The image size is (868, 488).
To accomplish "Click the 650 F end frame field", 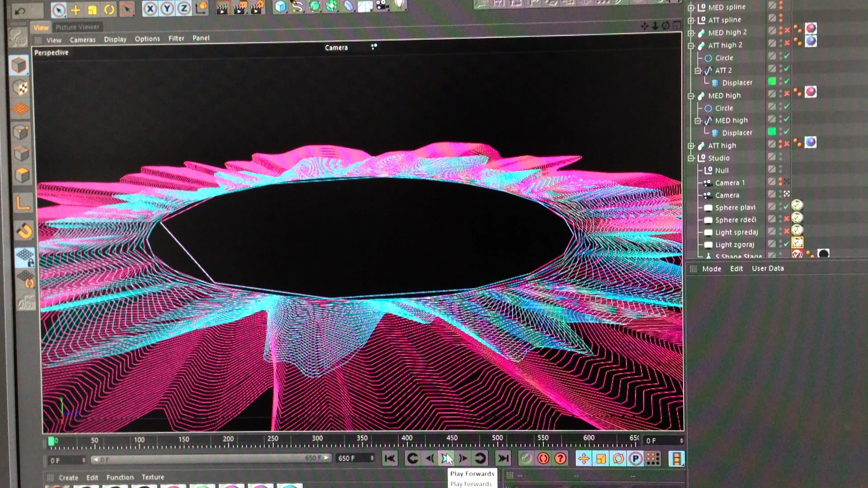I will click(x=355, y=458).
